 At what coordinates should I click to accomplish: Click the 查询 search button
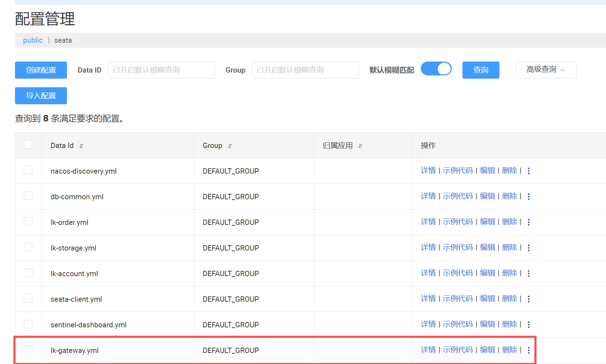pos(481,70)
